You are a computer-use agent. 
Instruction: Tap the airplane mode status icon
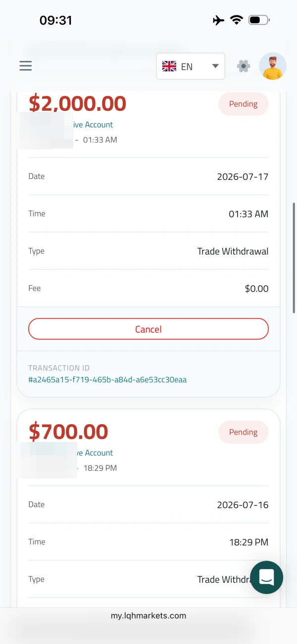point(218,20)
